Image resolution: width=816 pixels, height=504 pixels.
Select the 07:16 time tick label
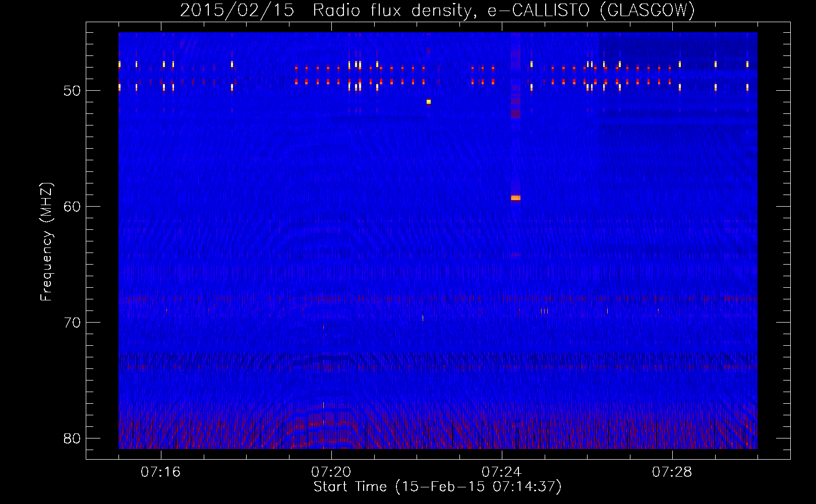coord(161,472)
